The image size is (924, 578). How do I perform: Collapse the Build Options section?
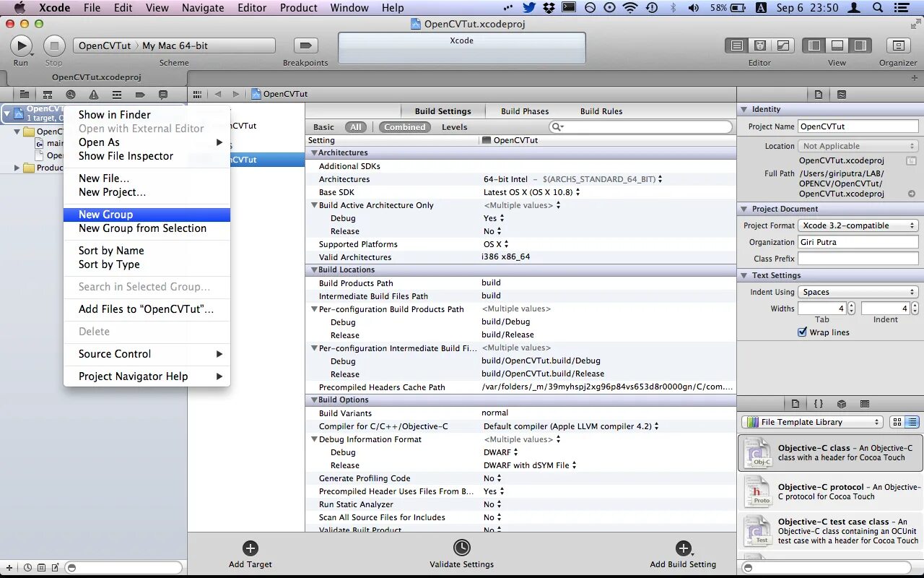click(x=314, y=400)
